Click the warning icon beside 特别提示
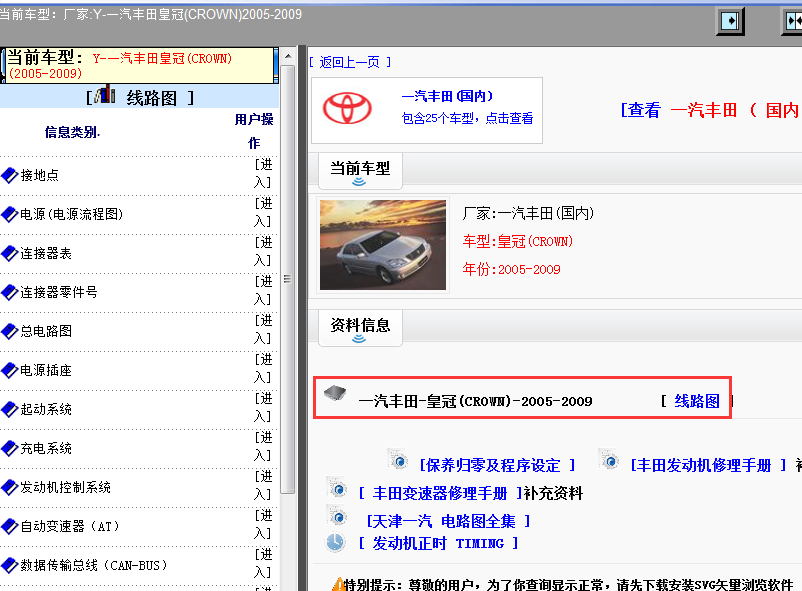 pyautogui.click(x=338, y=584)
